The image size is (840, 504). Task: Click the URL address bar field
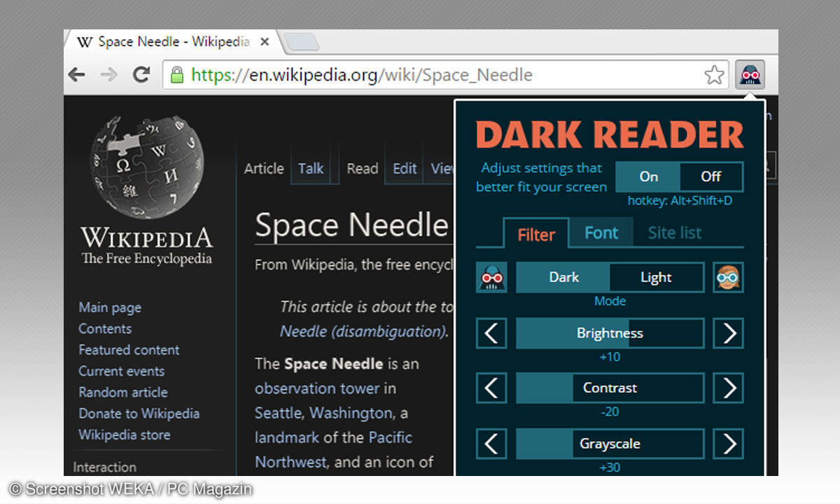point(434,75)
